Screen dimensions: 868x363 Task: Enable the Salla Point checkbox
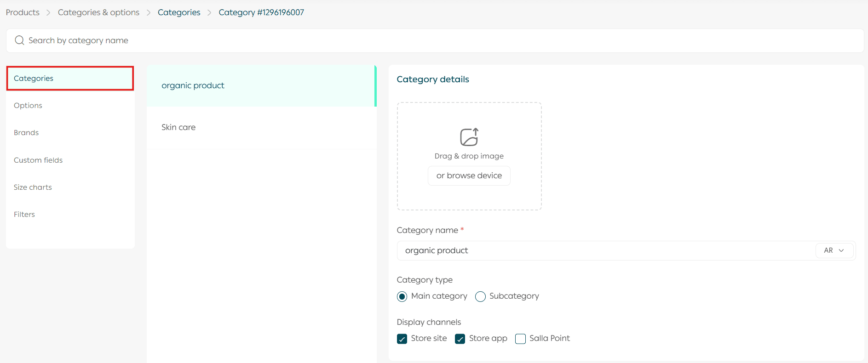click(520, 339)
